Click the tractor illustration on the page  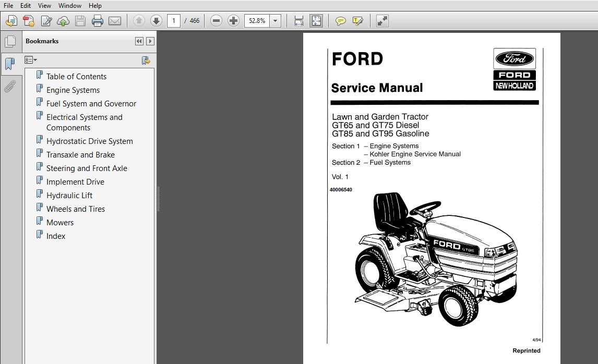click(x=436, y=259)
